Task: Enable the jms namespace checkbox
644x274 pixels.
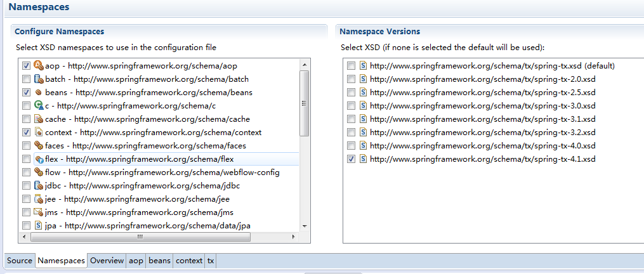Action: pyautogui.click(x=26, y=212)
